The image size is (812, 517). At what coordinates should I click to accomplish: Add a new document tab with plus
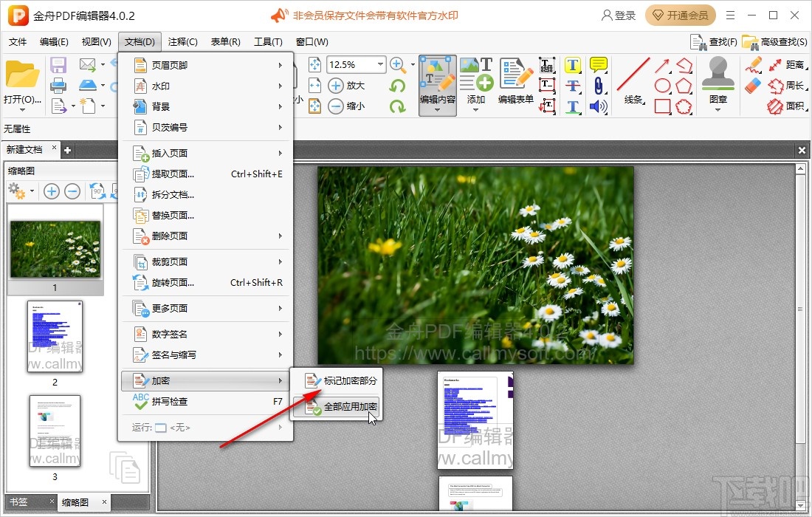tap(67, 151)
